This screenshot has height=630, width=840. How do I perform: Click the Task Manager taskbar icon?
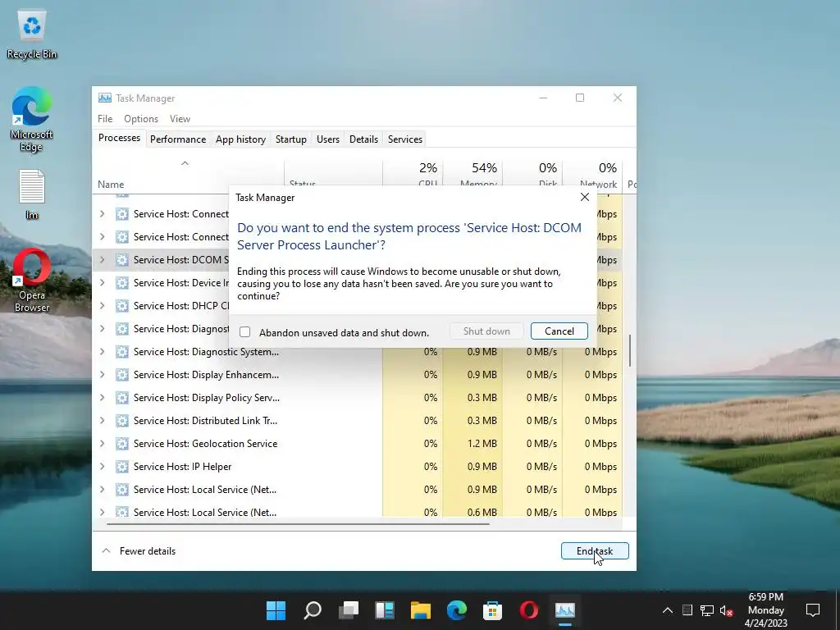564,610
